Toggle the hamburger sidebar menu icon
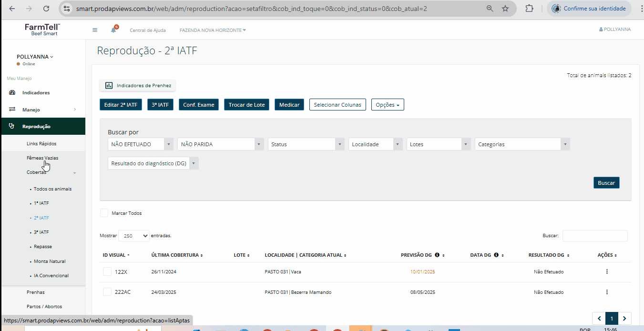The image size is (644, 331). click(95, 30)
